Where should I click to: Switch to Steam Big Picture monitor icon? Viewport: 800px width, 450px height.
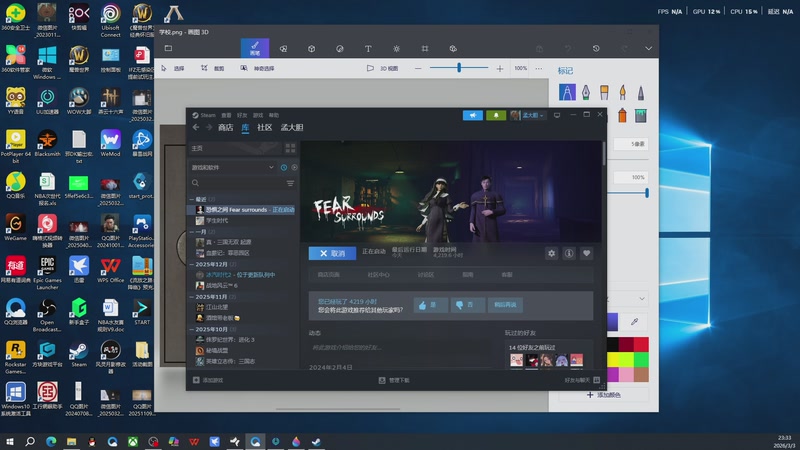coord(557,115)
